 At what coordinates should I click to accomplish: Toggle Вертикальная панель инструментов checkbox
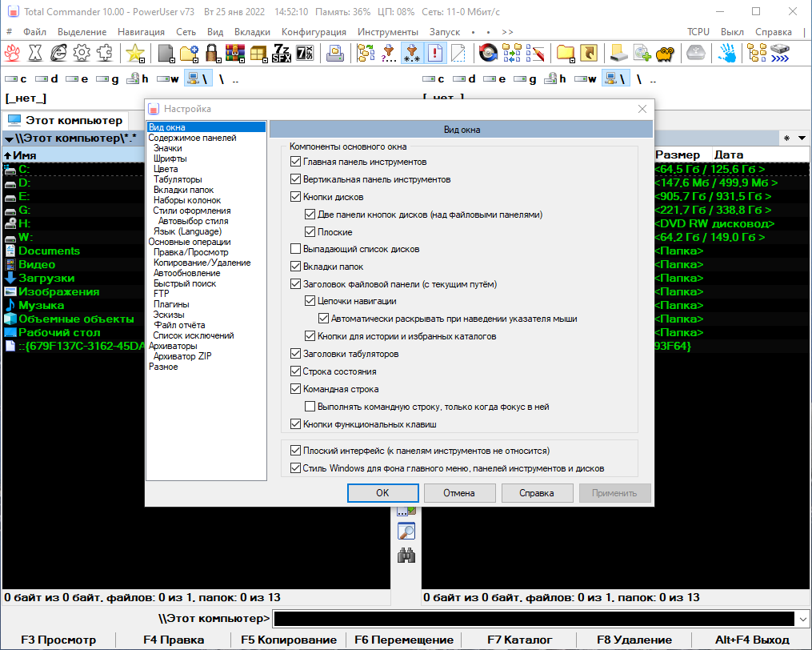(296, 179)
